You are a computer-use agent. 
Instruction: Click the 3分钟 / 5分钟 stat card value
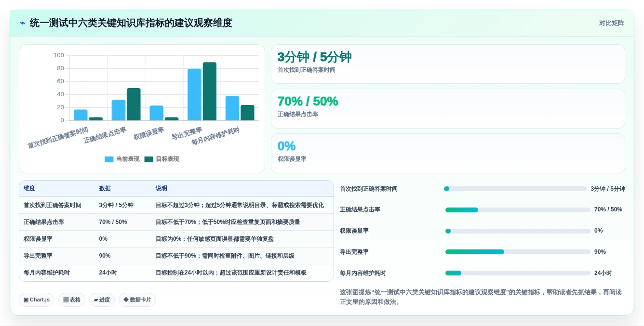(x=314, y=57)
